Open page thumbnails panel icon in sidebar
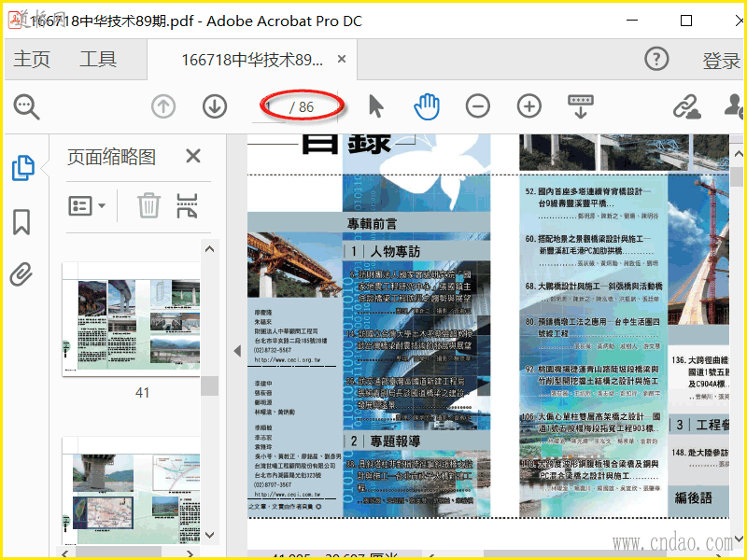The height and width of the screenshot is (560, 747). [22, 168]
